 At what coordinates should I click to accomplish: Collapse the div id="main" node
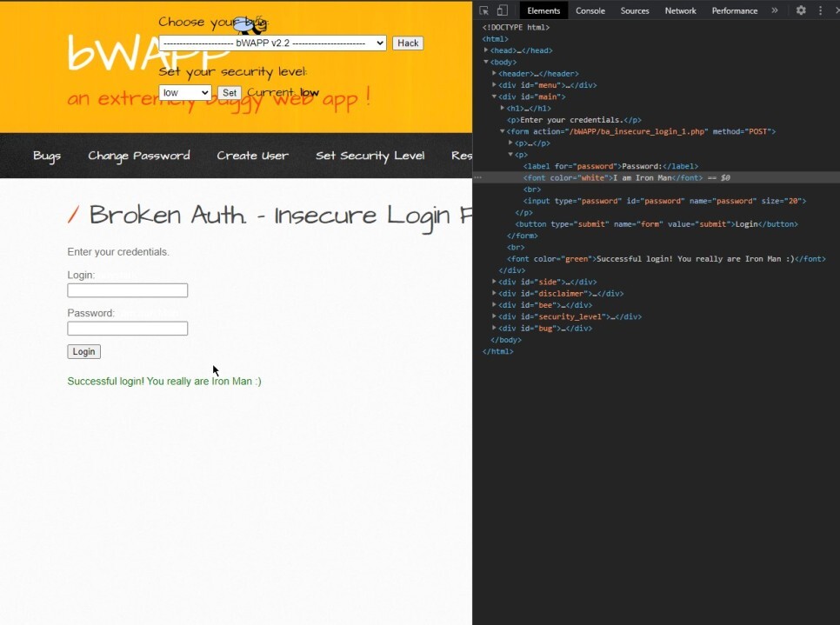tap(494, 97)
